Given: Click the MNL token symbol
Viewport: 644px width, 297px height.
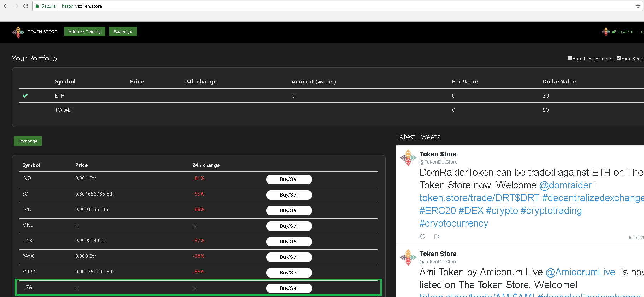Looking at the screenshot, I should 27,225.
